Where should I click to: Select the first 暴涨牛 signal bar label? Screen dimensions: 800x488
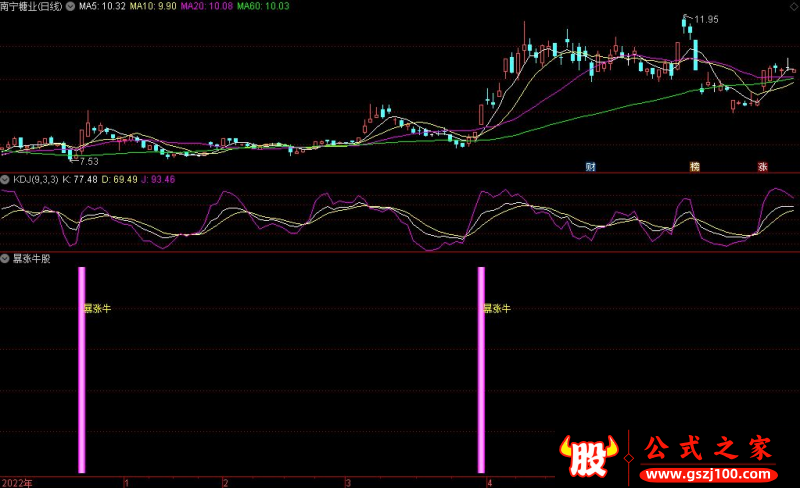click(x=98, y=309)
